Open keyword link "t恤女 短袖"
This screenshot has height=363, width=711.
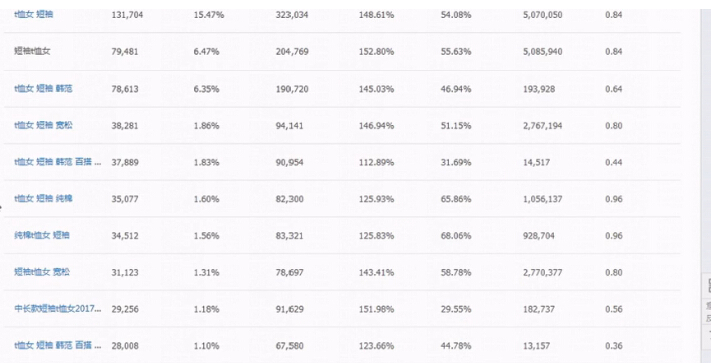(x=34, y=15)
